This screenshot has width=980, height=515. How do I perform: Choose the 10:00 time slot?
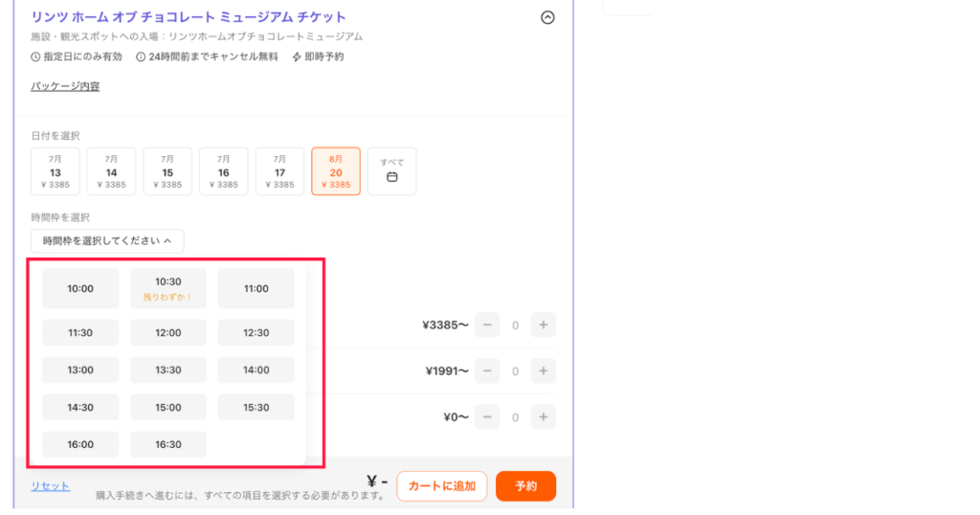click(80, 289)
